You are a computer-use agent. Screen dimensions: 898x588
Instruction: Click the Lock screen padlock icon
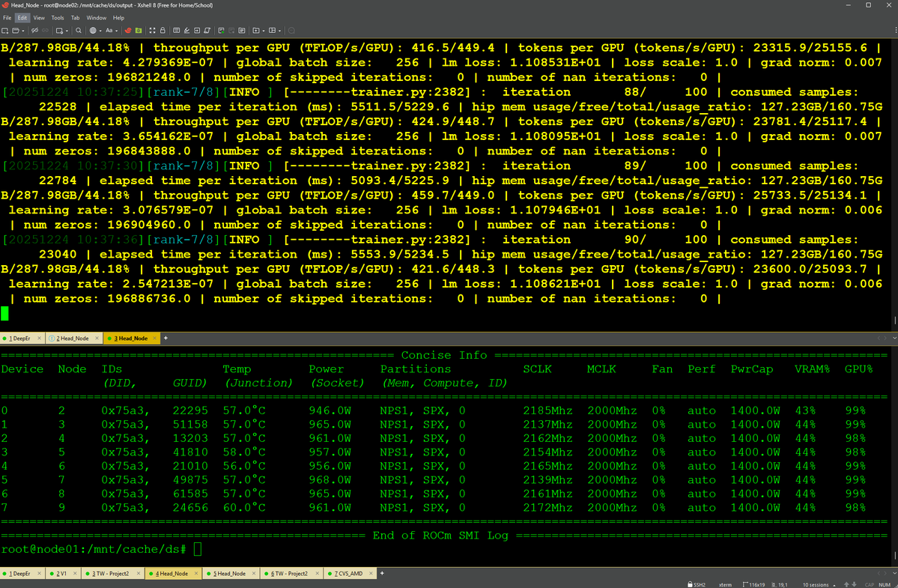coord(163,31)
